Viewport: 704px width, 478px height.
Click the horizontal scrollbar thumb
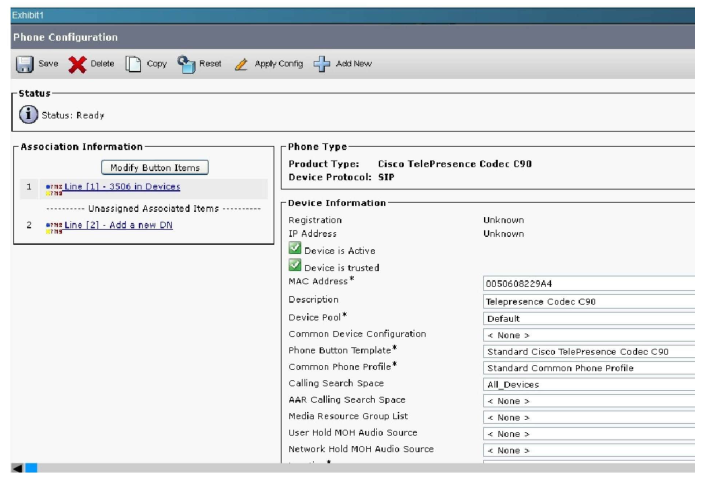[31, 468]
